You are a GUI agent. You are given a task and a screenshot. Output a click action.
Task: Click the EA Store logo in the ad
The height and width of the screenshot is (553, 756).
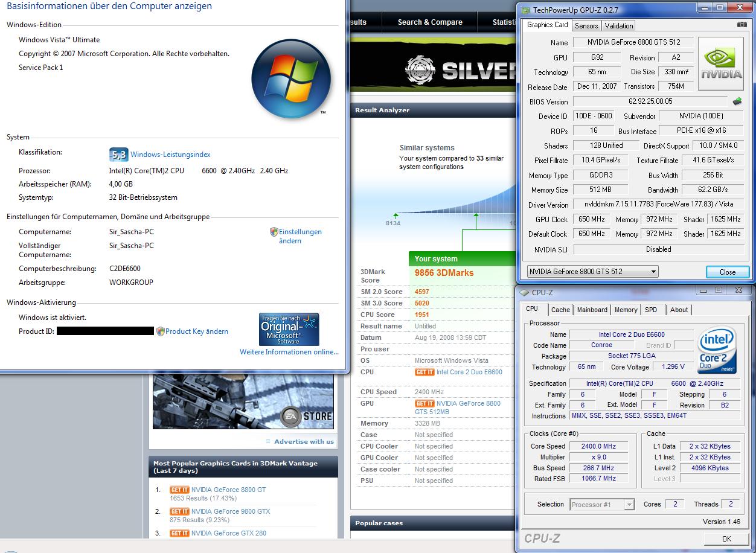point(307,416)
